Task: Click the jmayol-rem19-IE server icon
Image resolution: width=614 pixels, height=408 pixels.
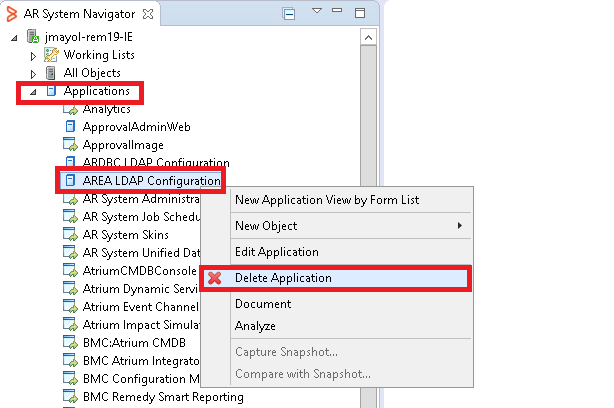Action: click(33, 36)
